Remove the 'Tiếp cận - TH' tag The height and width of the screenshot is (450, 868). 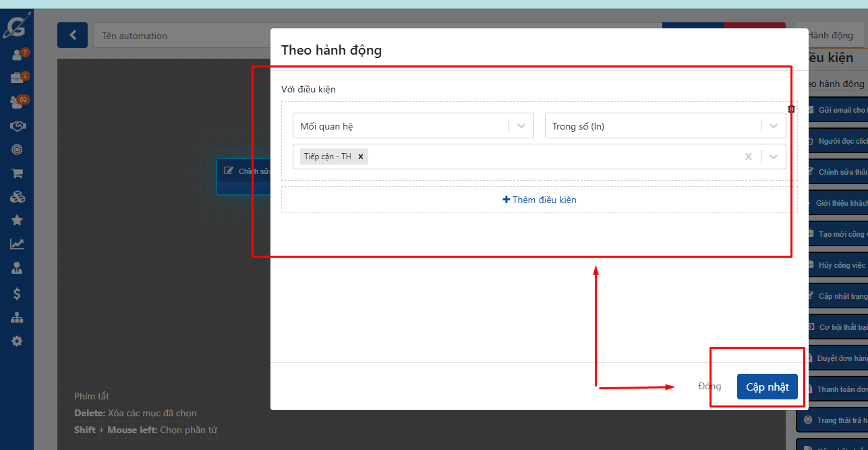[361, 157]
